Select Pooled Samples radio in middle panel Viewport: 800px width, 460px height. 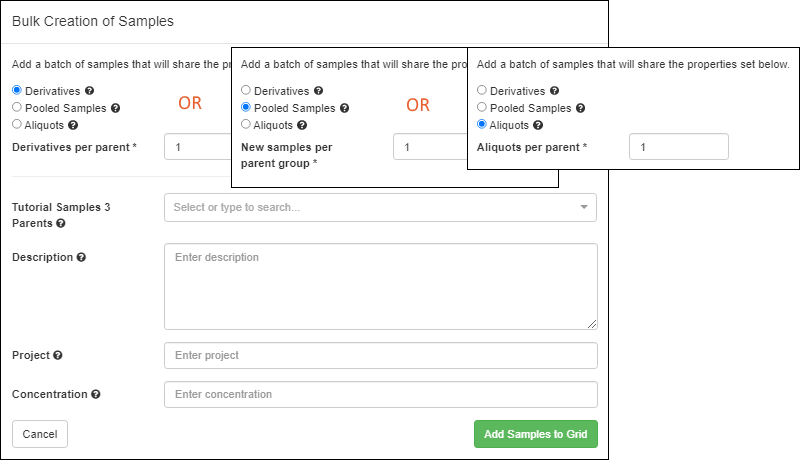point(246,108)
